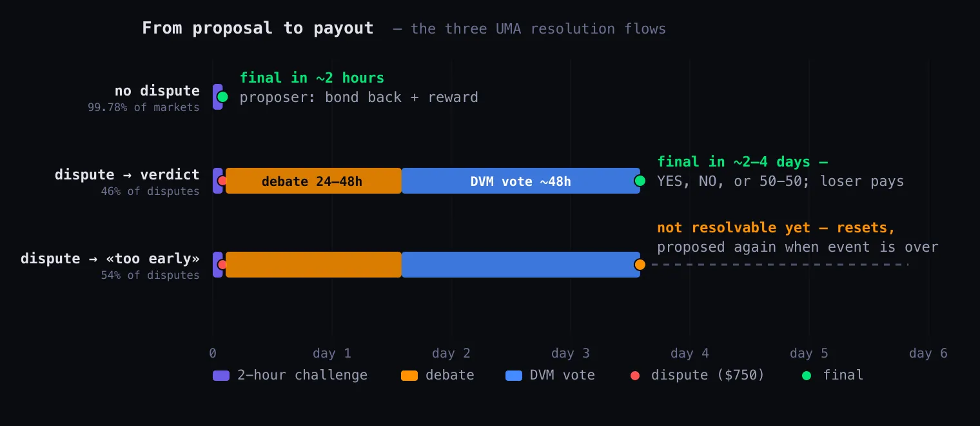Click the green final dot ending the verdict row
Viewport: 980px width, 426px height.
pos(640,181)
